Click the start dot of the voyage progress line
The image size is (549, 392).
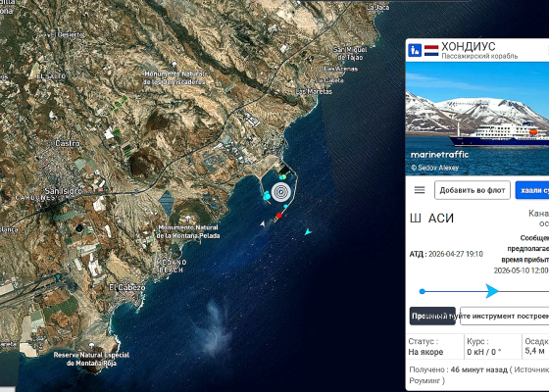[423, 291]
